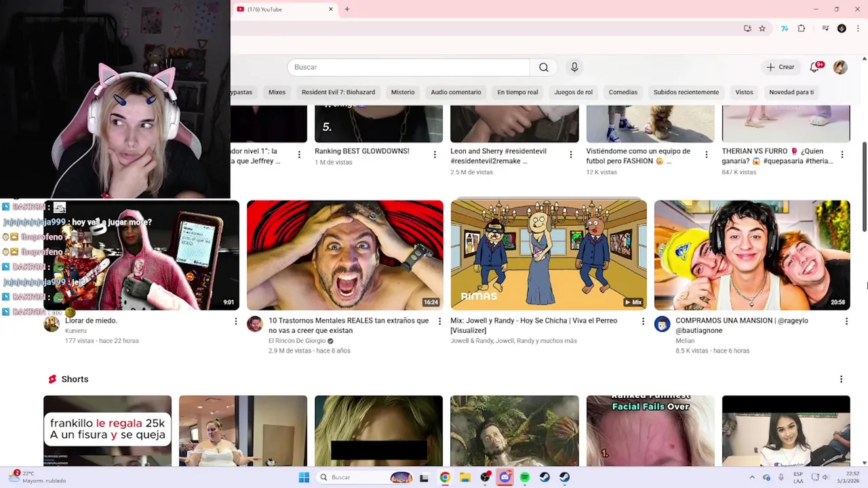Open Chrome extensions puzzle icon

(802, 28)
